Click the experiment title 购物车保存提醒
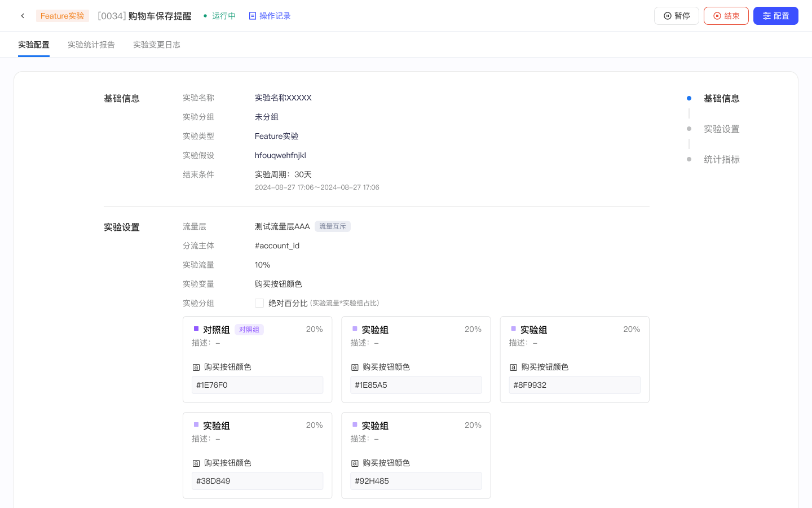 160,16
